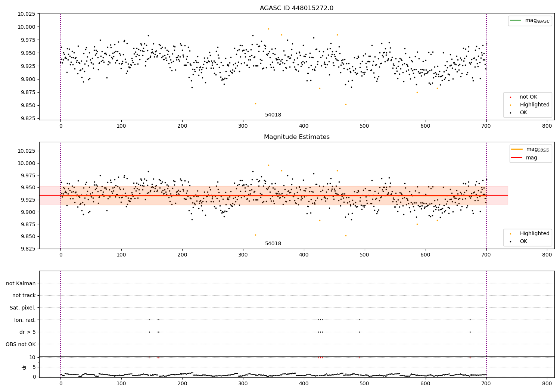This screenshot has width=560, height=392.
Task: Click the '54018' label in the middle plot
Action: 273,244
